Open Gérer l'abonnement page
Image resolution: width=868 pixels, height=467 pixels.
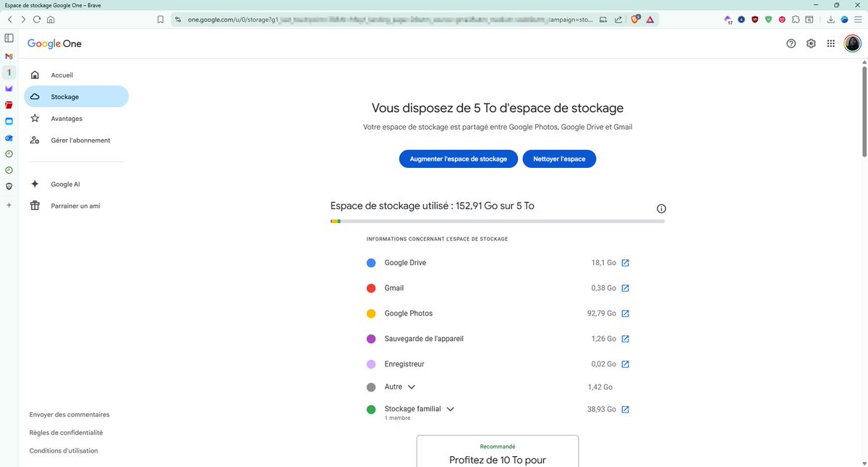click(x=76, y=140)
